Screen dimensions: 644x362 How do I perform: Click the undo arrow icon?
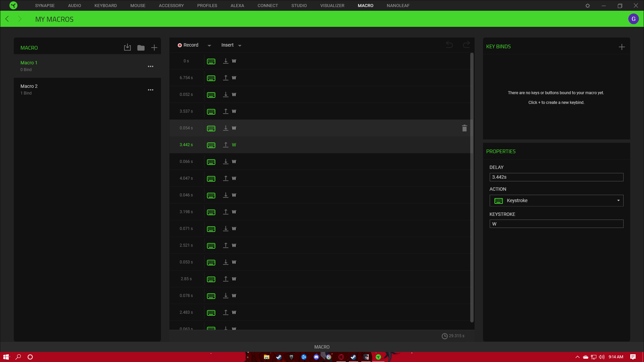pos(449,45)
